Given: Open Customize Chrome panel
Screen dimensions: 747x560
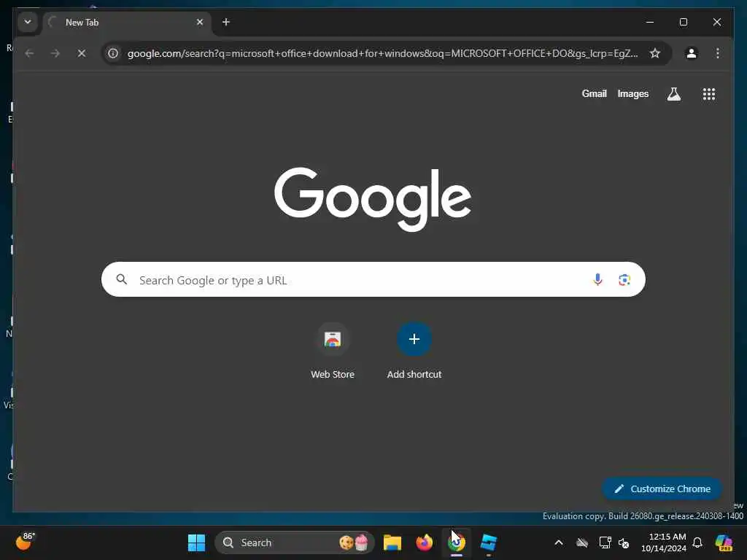Looking at the screenshot, I should point(662,489).
